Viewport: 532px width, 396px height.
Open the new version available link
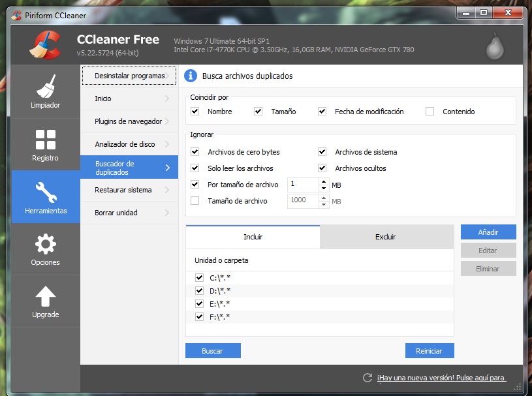(x=441, y=378)
